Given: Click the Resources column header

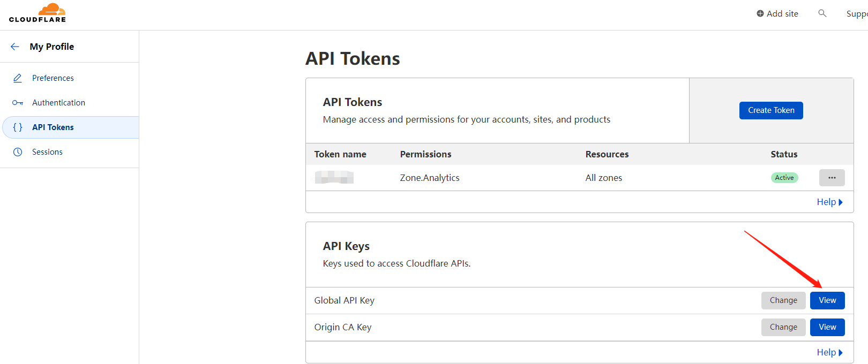Looking at the screenshot, I should tap(607, 154).
